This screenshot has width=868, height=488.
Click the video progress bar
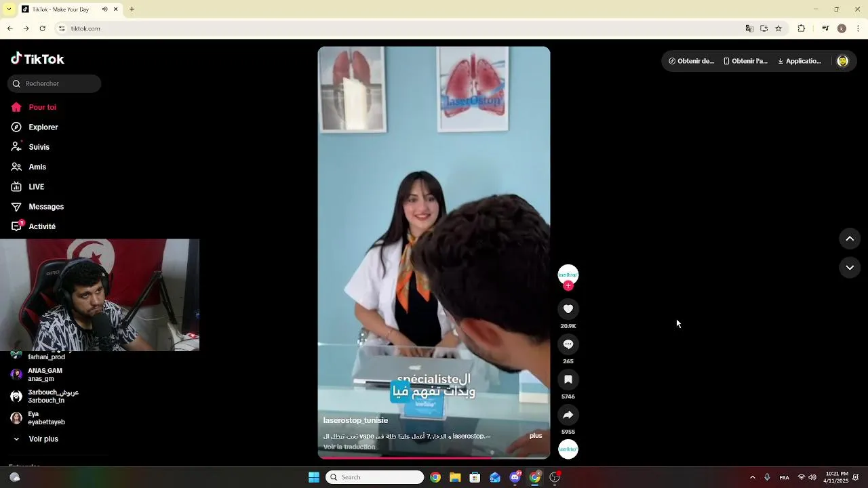click(434, 457)
